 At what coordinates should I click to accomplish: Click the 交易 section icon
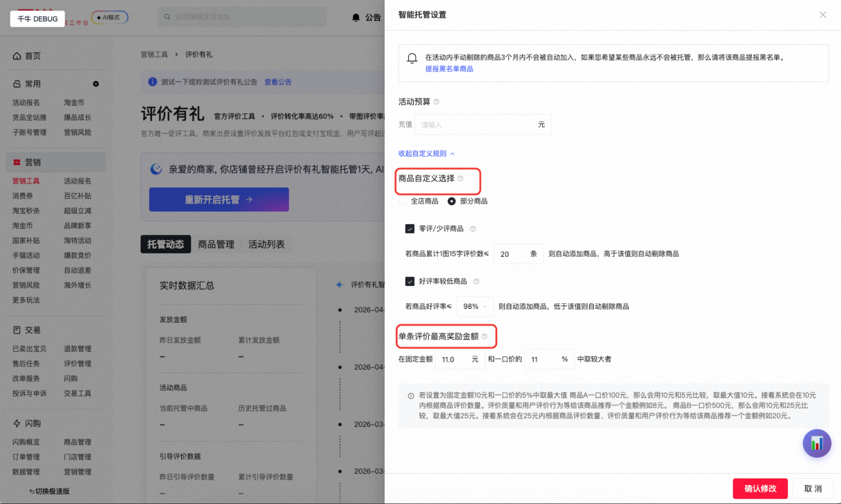point(17,330)
